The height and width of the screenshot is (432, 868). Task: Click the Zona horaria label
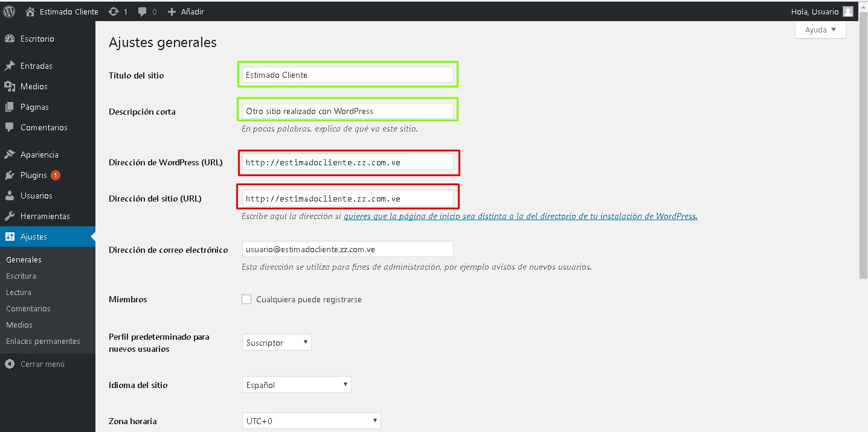tap(132, 421)
